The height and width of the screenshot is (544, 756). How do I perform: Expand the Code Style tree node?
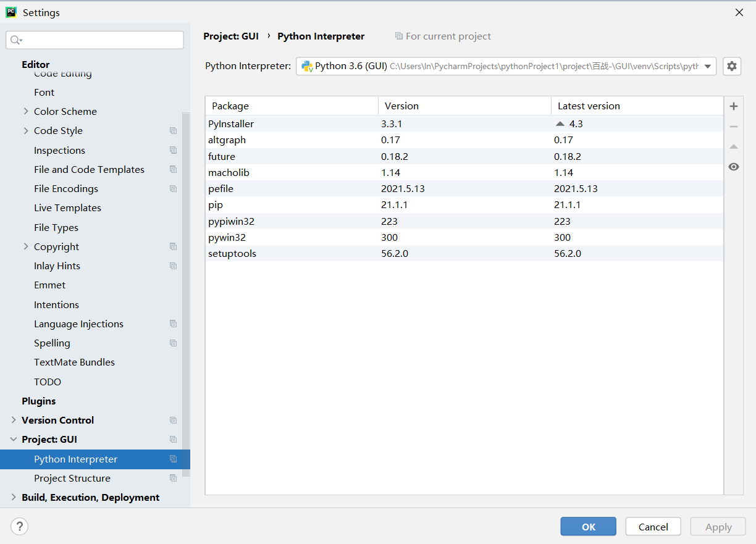(x=25, y=130)
